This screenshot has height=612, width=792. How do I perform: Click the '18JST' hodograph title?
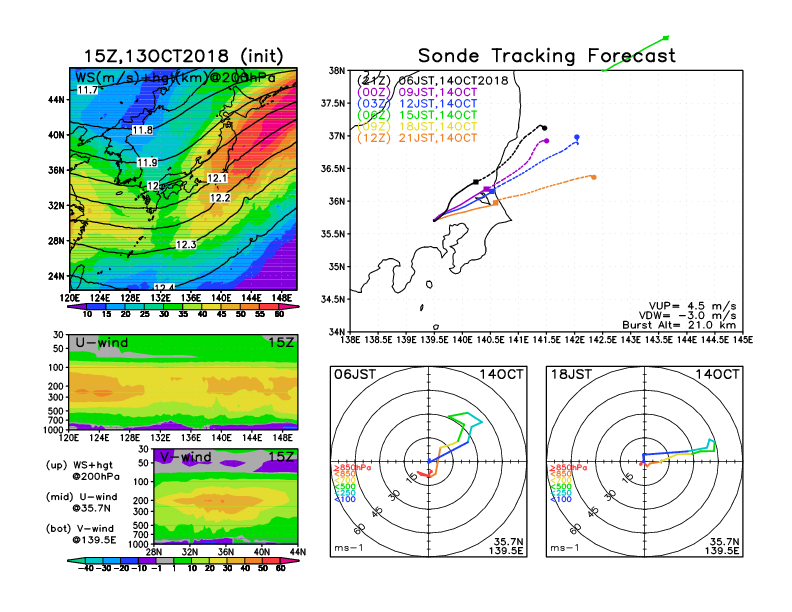(571, 375)
